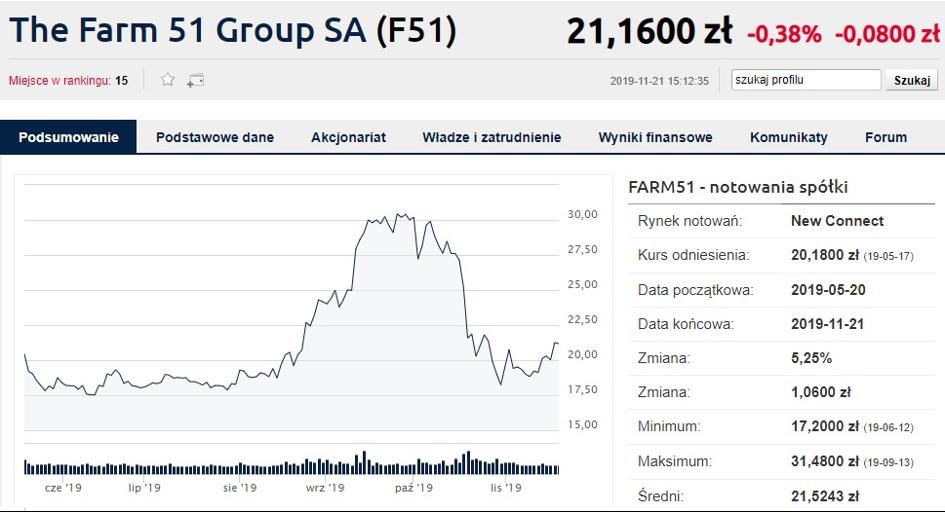Click Miejsce w rankingu link
The height and width of the screenshot is (512, 945).
[60, 81]
